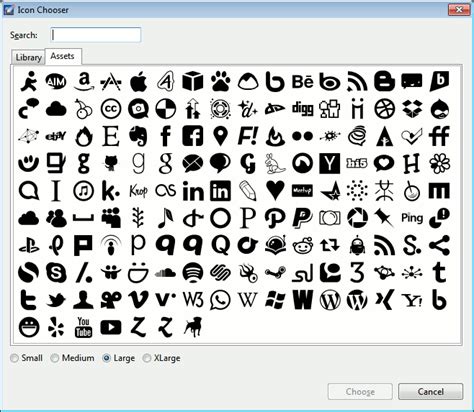This screenshot has width=474, height=412.
Task: Select the paw print icon
Action: [220, 81]
